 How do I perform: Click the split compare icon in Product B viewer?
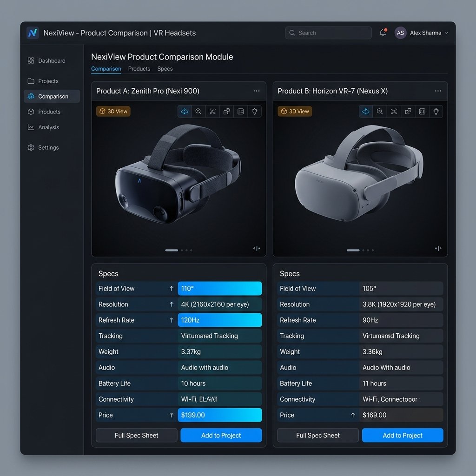(x=438, y=248)
